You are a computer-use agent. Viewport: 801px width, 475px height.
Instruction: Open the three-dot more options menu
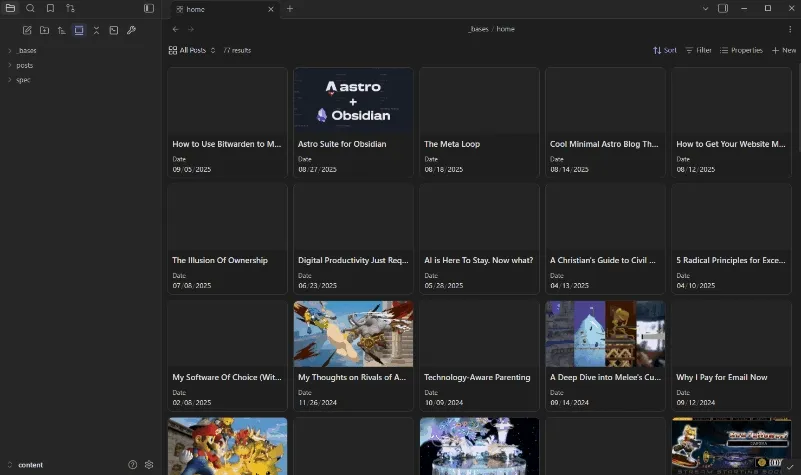pyautogui.click(x=790, y=29)
